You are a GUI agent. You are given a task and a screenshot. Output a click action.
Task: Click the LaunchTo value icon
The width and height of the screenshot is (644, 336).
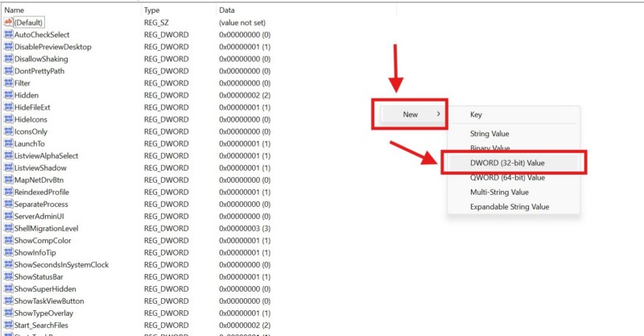(x=8, y=143)
